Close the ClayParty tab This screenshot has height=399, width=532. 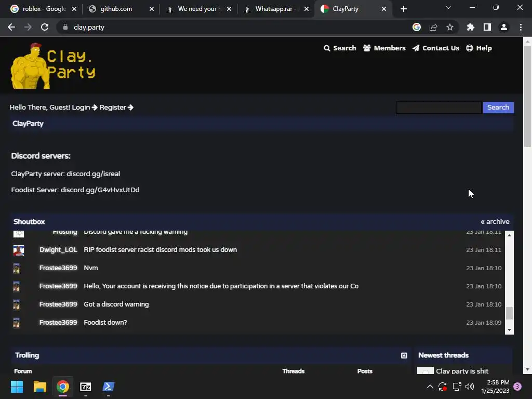[x=384, y=9]
